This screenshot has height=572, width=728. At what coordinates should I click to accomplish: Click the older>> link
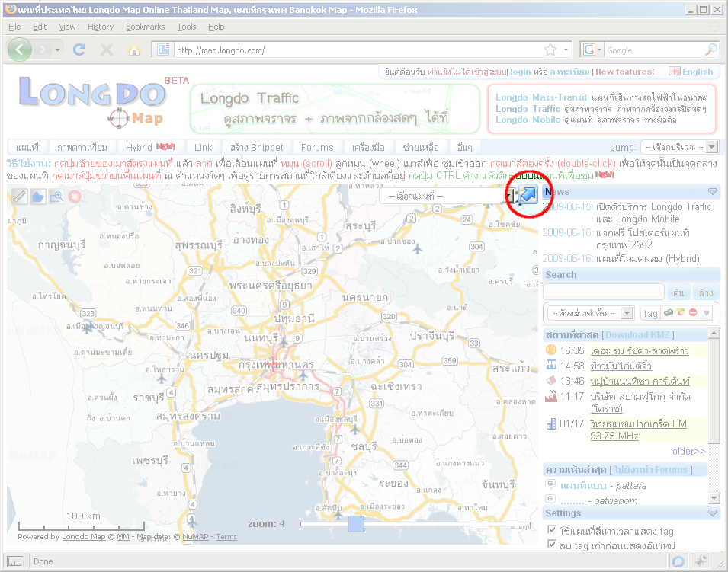pyautogui.click(x=688, y=451)
